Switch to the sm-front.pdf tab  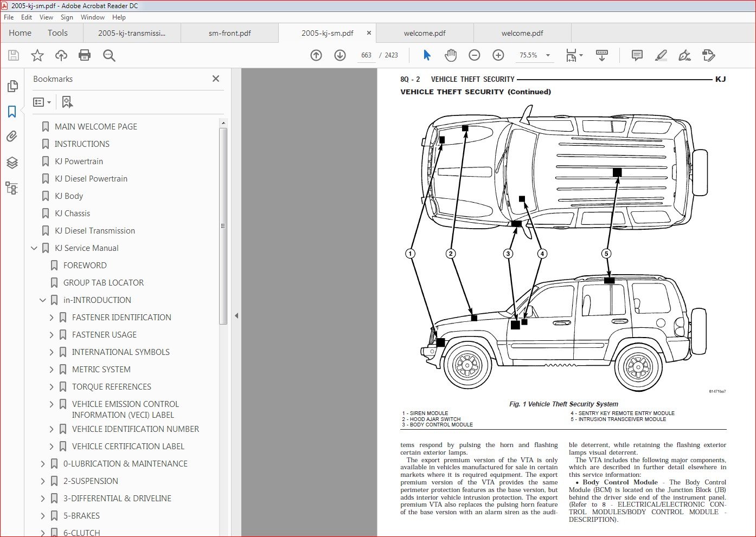tap(229, 33)
